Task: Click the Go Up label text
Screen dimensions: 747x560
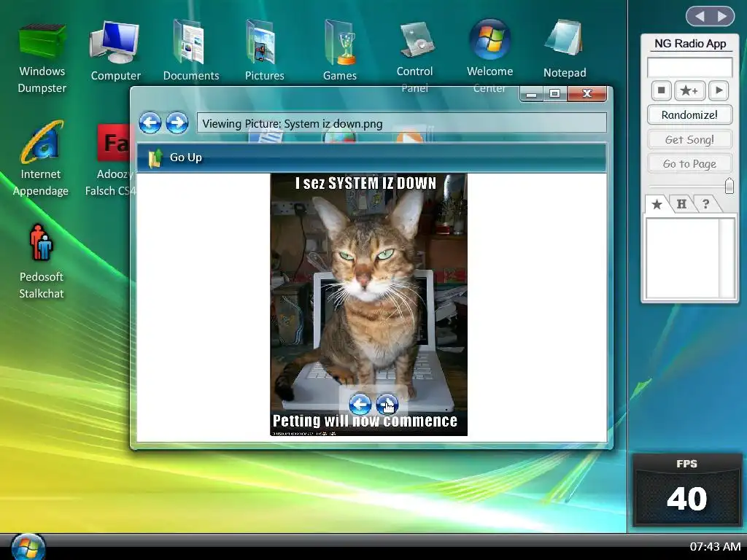Action: [x=186, y=157]
